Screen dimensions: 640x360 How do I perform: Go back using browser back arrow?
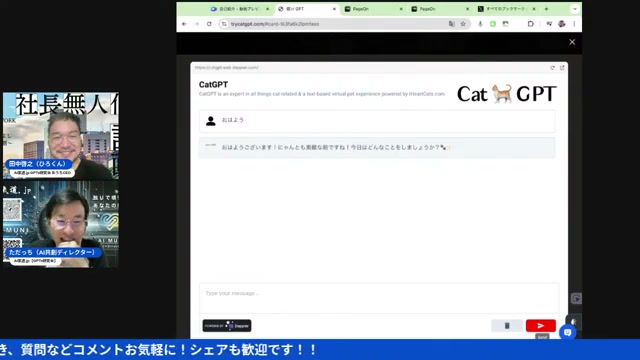click(x=184, y=24)
